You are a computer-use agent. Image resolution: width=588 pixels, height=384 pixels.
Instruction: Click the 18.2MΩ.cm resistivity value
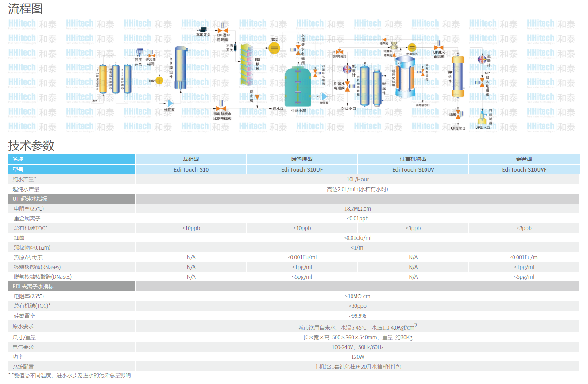[358, 208]
